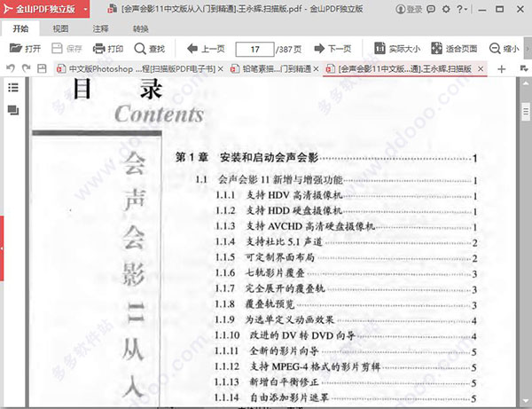Viewport: 532px width, 409px height.
Task: Add a new tab with plus
Action: pos(502,69)
